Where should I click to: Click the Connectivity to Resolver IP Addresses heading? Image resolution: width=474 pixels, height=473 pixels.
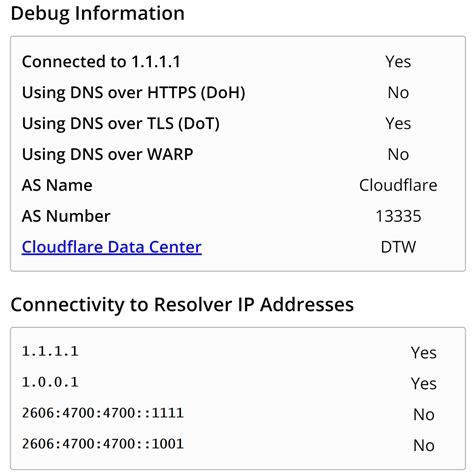[x=182, y=305]
